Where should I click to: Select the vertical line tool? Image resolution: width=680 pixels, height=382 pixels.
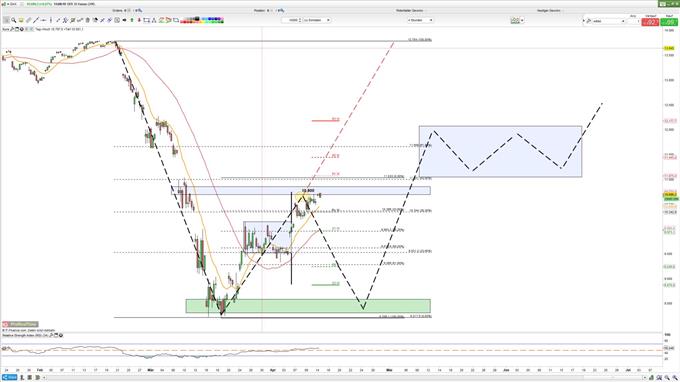pyautogui.click(x=51, y=20)
